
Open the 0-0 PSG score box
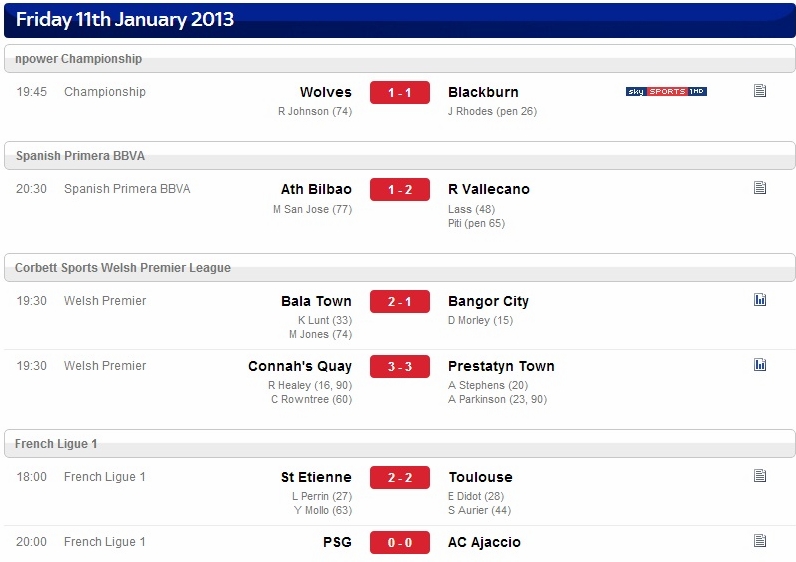pos(400,542)
